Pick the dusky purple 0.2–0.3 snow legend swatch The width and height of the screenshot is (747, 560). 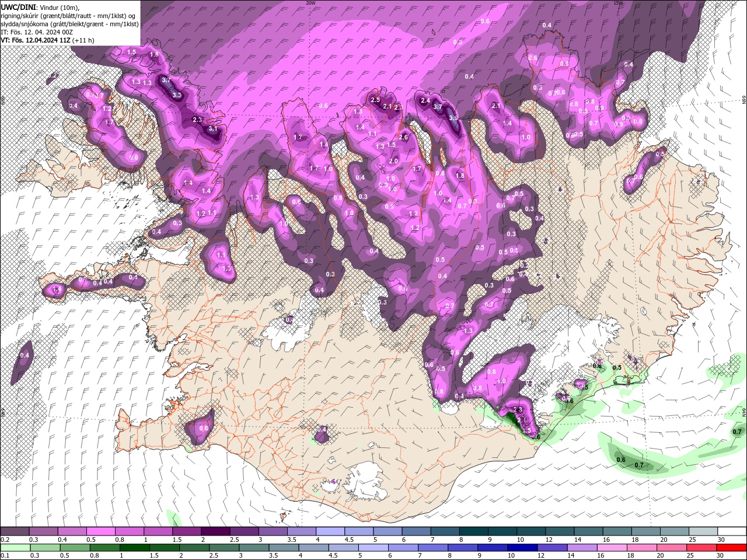(x=15, y=531)
